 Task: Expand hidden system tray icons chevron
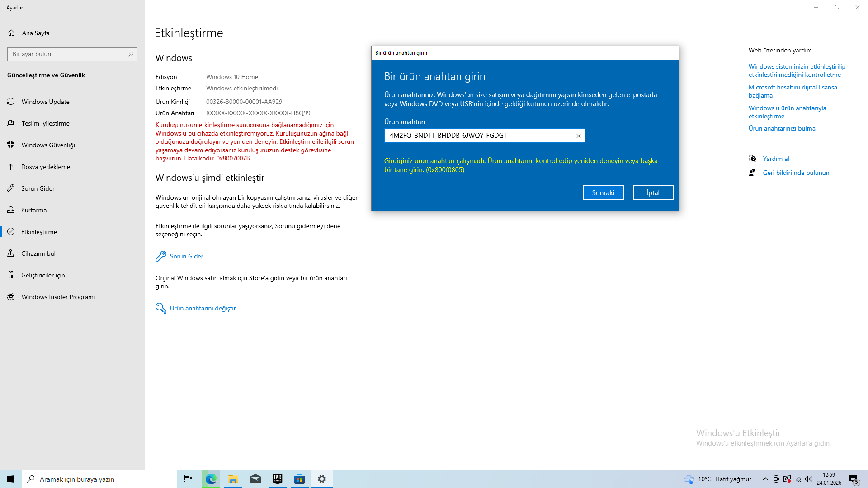click(x=765, y=479)
